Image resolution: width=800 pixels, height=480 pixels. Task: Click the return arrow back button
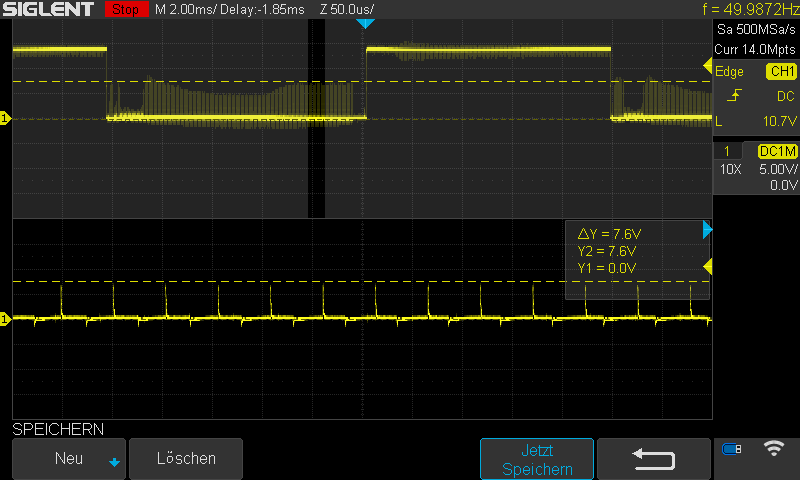[x=654, y=459]
